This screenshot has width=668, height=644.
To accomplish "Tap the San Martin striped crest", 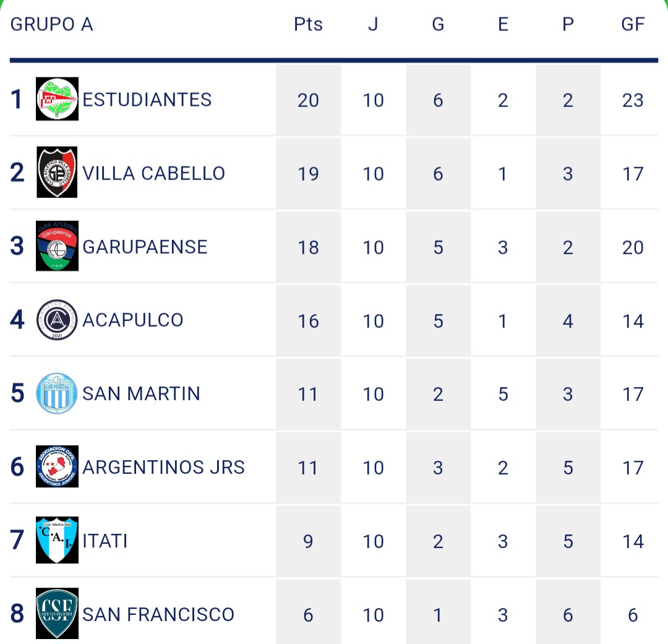I will click(x=57, y=393).
